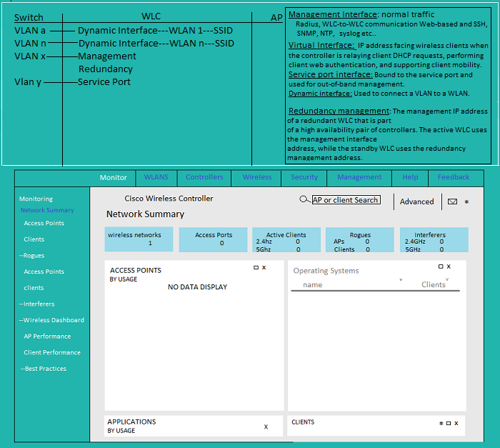Open Clients under Network Summary
The width and height of the screenshot is (500, 448).
34,239
